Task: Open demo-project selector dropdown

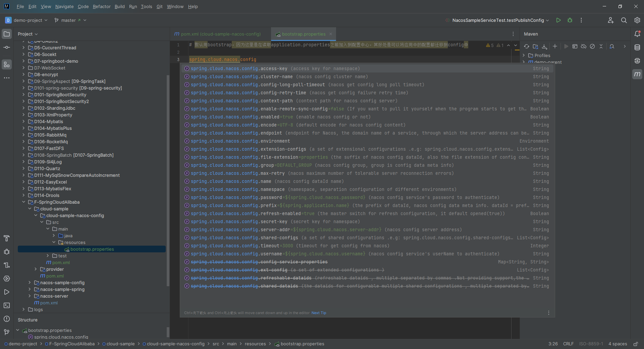Action: coord(26,20)
